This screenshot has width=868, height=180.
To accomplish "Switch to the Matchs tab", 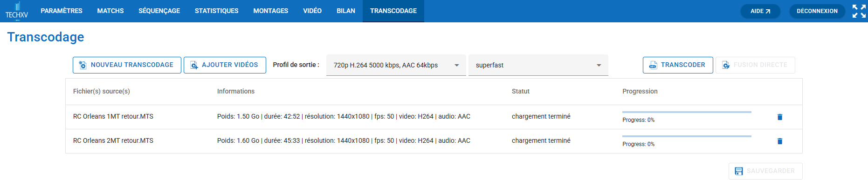I will point(110,11).
